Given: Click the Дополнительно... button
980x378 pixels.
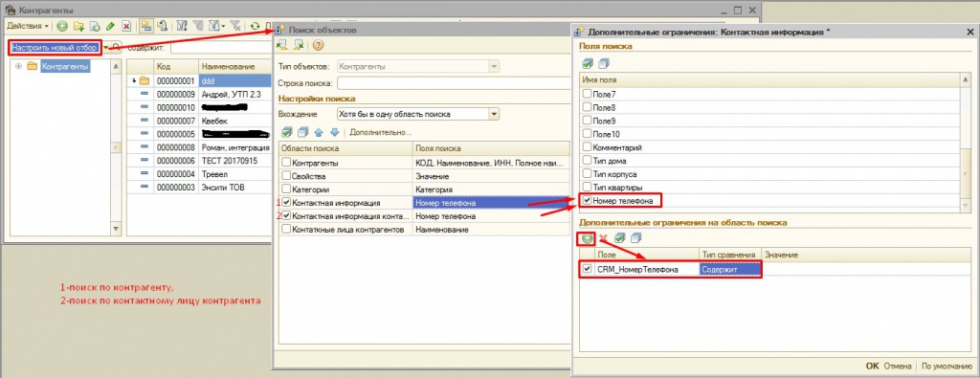Looking at the screenshot, I should pyautogui.click(x=381, y=132).
